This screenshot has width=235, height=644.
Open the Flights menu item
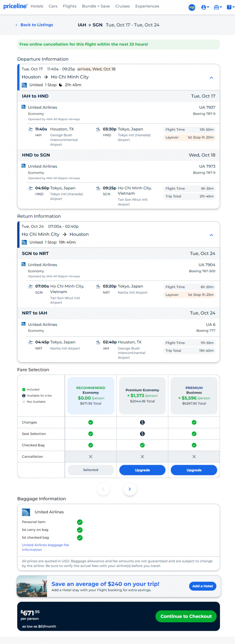click(70, 6)
